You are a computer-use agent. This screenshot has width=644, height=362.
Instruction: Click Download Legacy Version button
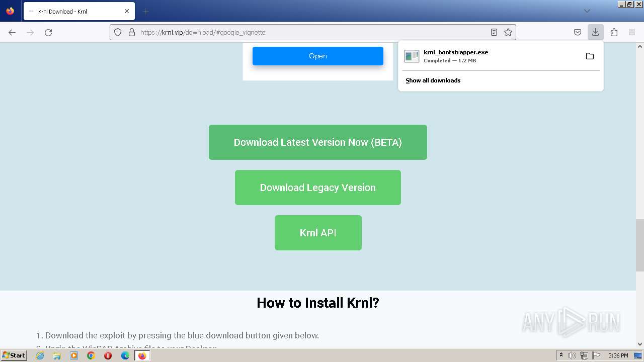(x=318, y=188)
